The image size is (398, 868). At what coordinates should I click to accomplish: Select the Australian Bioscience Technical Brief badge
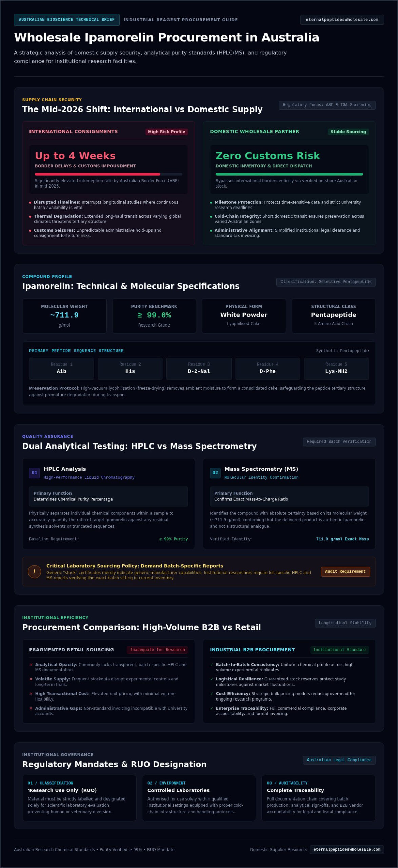coord(67,20)
